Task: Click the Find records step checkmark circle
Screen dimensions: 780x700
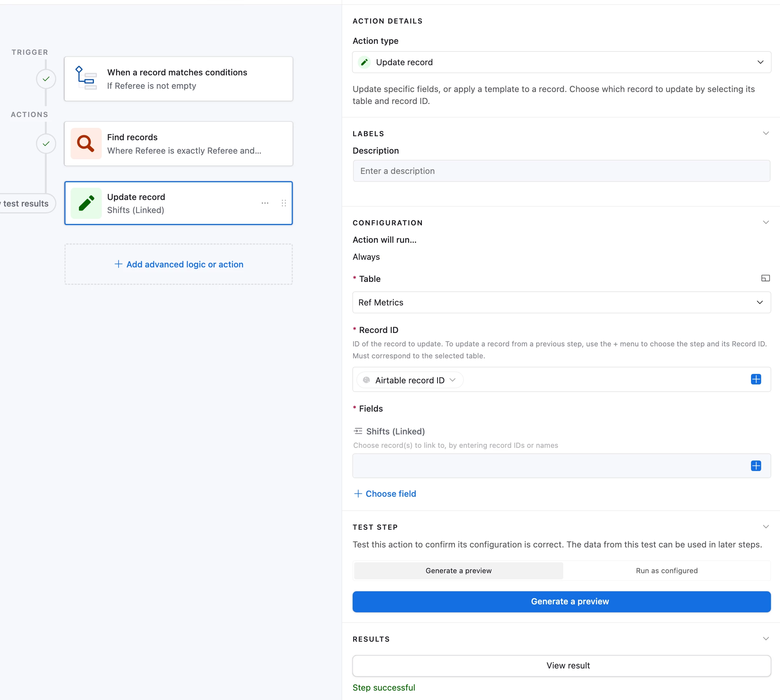Action: click(x=46, y=144)
